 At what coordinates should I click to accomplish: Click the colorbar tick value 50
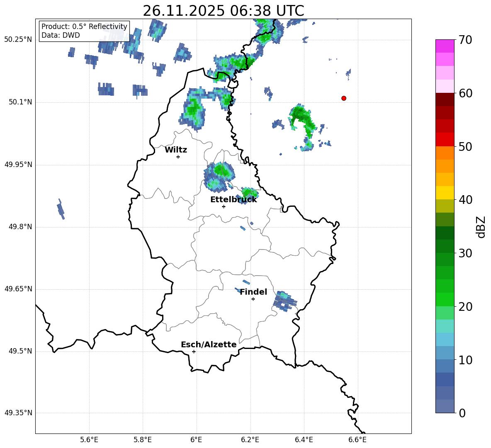tap(465, 146)
